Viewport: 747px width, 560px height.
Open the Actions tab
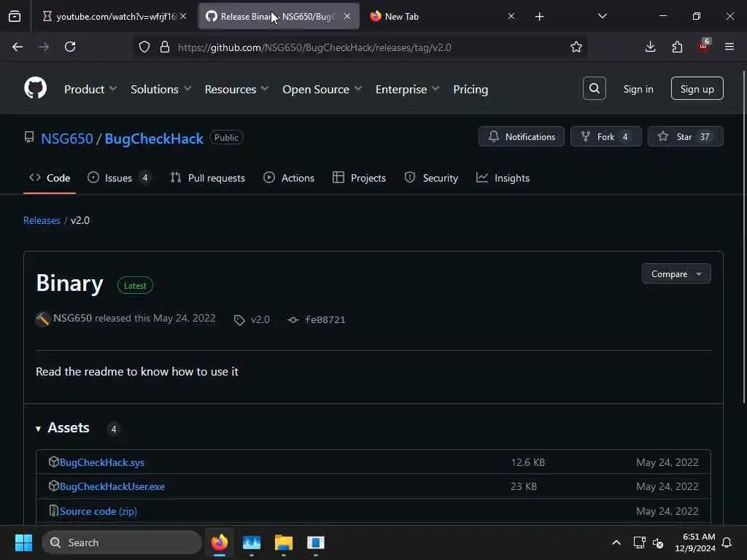(x=289, y=178)
